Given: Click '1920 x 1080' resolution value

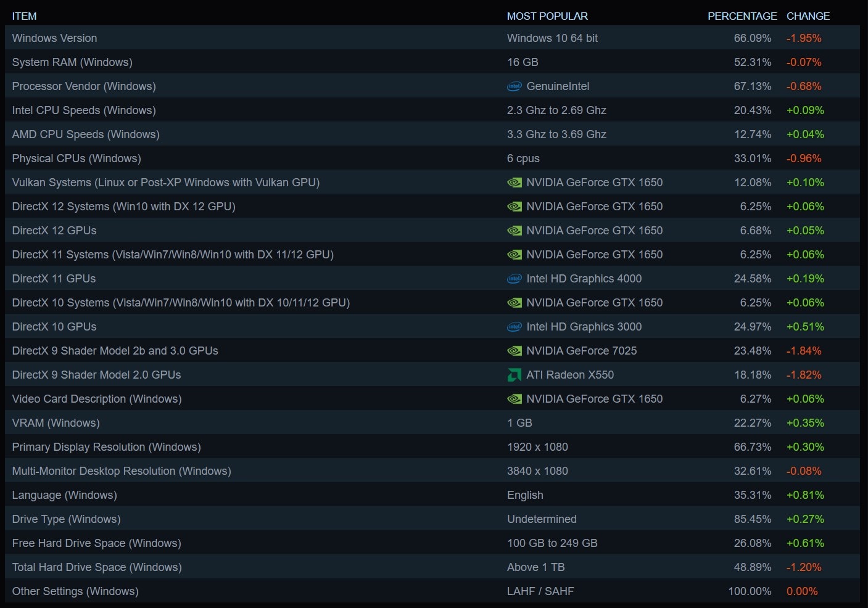Looking at the screenshot, I should (x=537, y=447).
